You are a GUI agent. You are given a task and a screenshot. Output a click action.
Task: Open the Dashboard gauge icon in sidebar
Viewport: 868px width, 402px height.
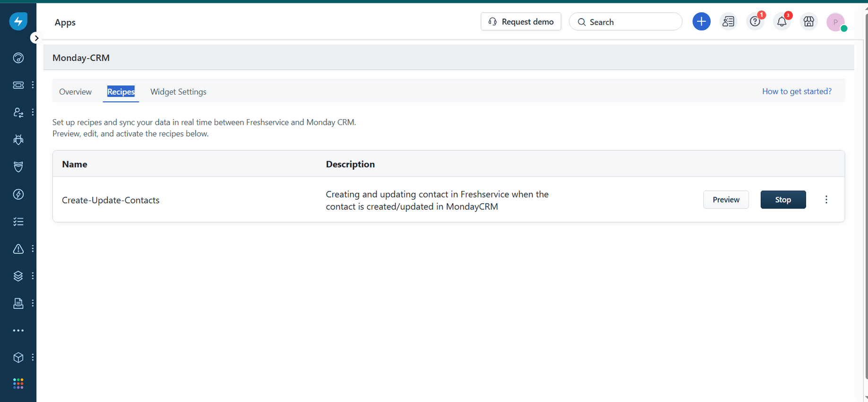18,58
